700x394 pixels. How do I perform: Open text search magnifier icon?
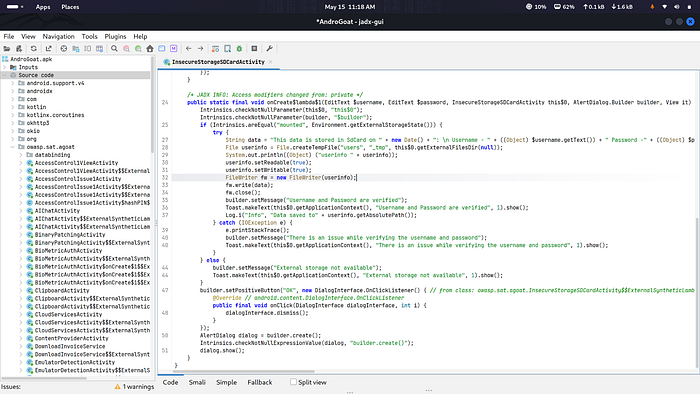pyautogui.click(x=114, y=49)
